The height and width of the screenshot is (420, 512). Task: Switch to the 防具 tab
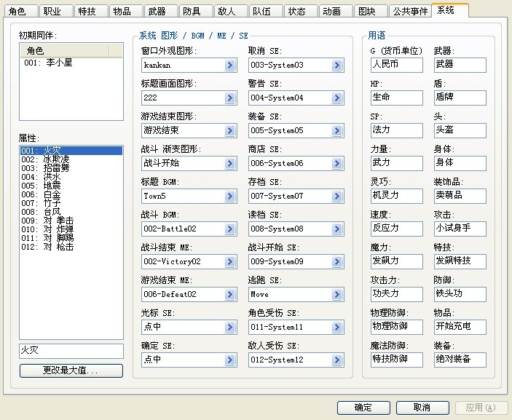coord(196,12)
